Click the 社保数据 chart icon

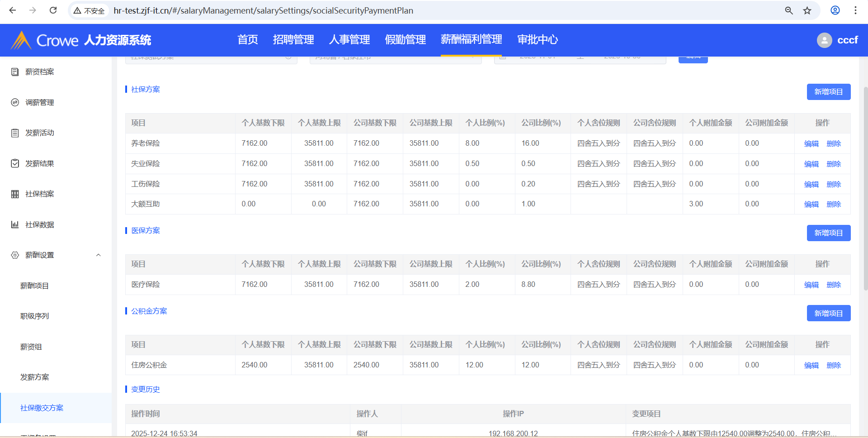15,224
